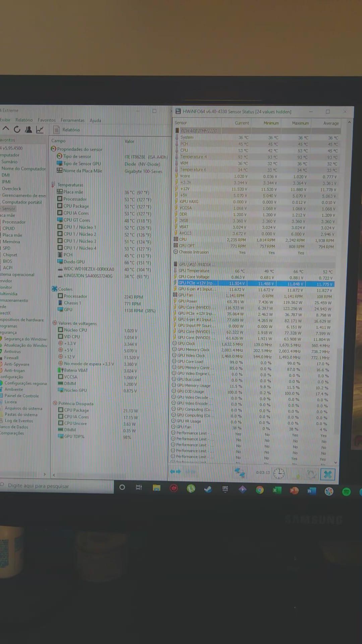Launch Steam from the taskbar
Screen dimensions: 362x644
pyautogui.click(x=208, y=489)
